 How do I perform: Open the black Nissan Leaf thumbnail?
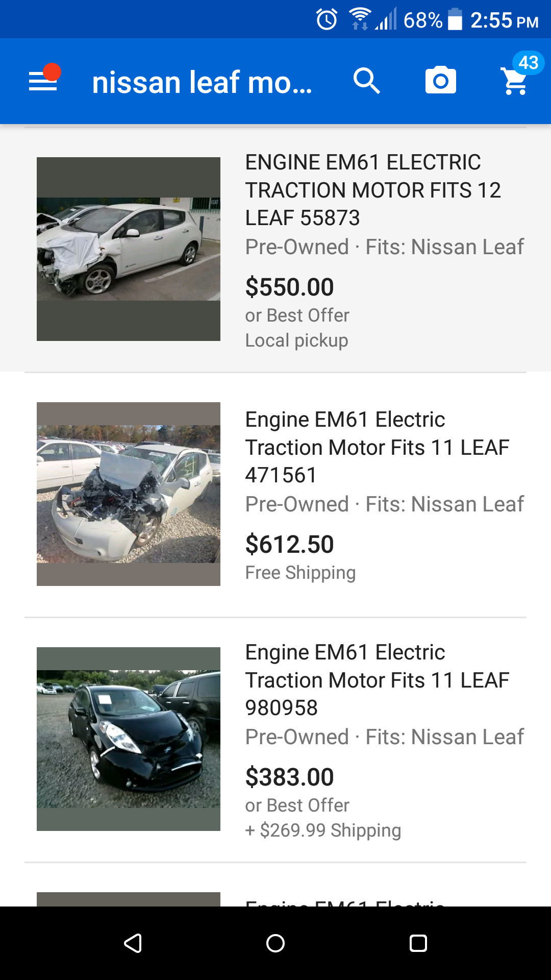[x=129, y=739]
